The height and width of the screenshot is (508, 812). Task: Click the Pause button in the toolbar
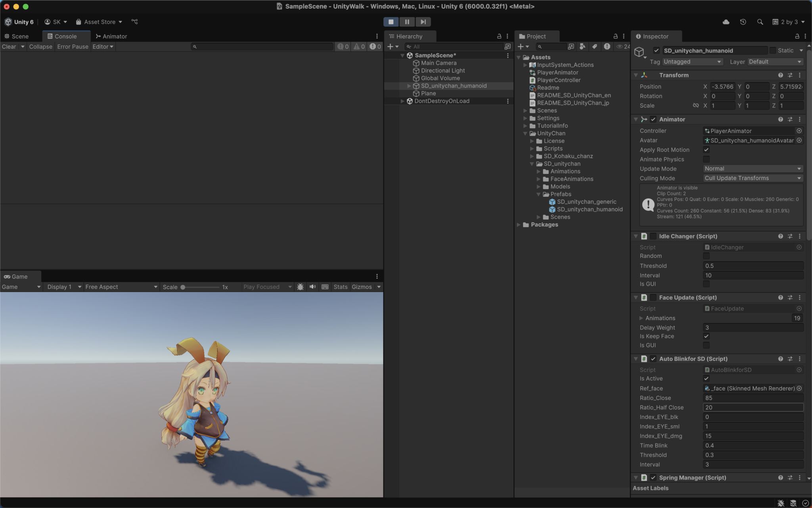coord(407,22)
